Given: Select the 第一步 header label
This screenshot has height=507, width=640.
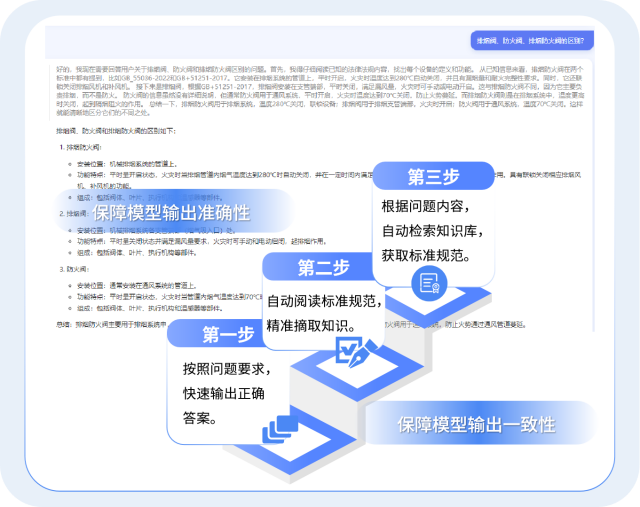Looking at the screenshot, I should click(x=228, y=335).
